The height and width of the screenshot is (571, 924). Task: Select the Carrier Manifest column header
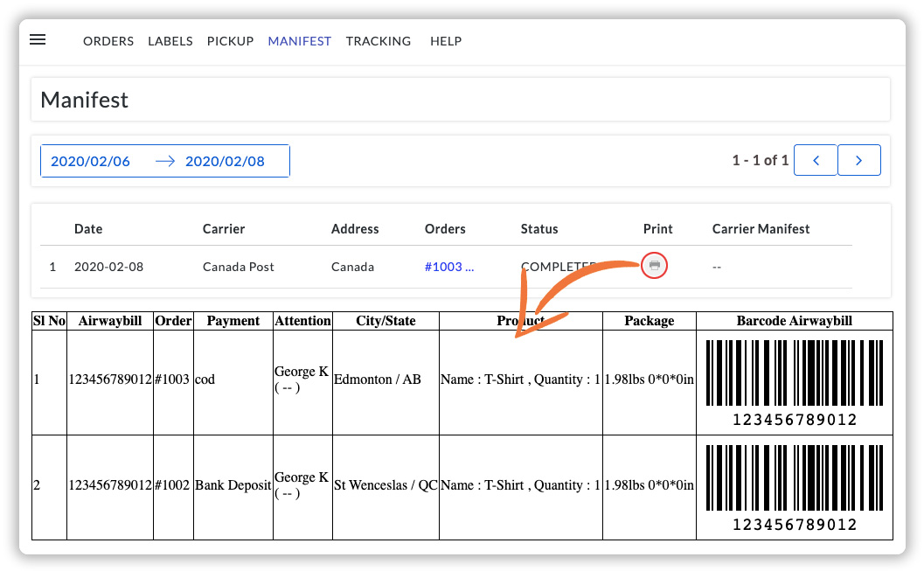tap(761, 229)
